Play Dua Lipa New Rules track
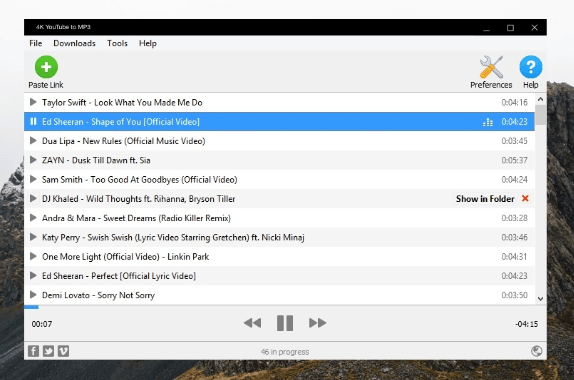The width and height of the screenshot is (574, 380). pos(33,141)
